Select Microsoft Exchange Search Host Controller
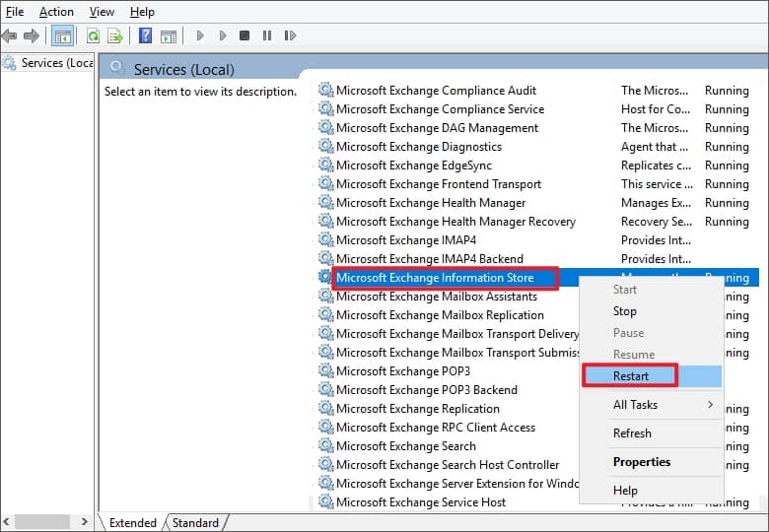The image size is (769, 532). point(448,464)
